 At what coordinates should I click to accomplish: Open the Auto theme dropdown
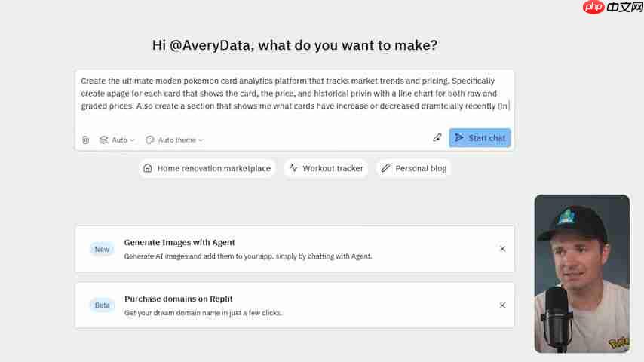pyautogui.click(x=174, y=140)
